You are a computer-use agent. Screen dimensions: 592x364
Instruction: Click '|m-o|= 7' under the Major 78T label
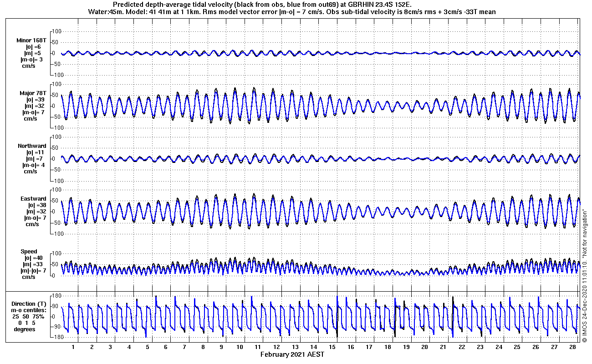pyautogui.click(x=33, y=112)
